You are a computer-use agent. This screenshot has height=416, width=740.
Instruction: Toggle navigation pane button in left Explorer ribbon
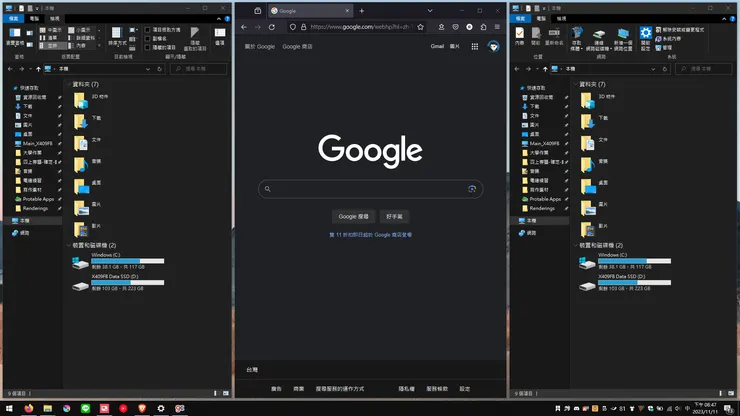[x=15, y=36]
